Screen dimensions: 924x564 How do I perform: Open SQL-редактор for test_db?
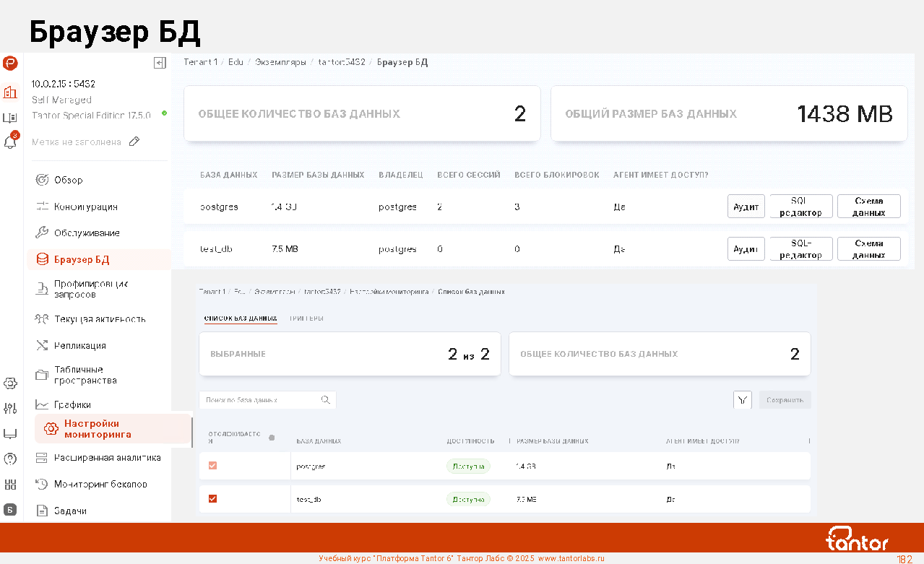point(800,248)
